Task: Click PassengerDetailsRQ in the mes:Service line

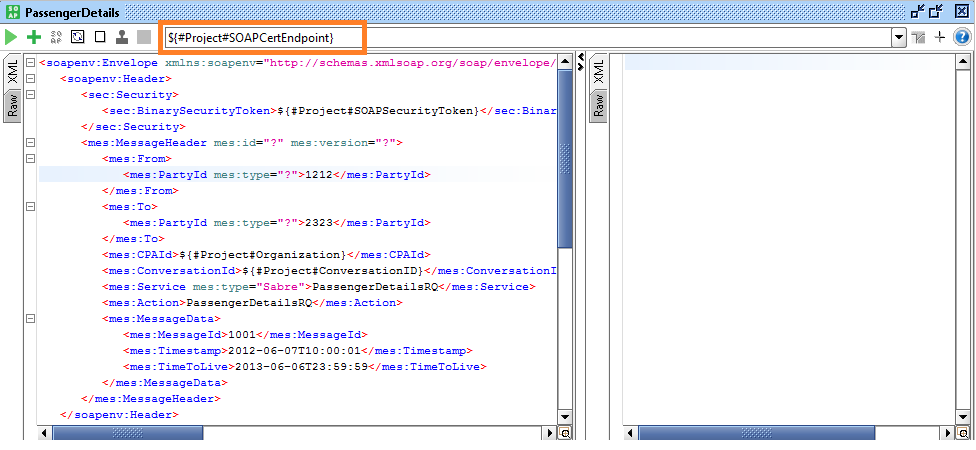Action: 375,286
